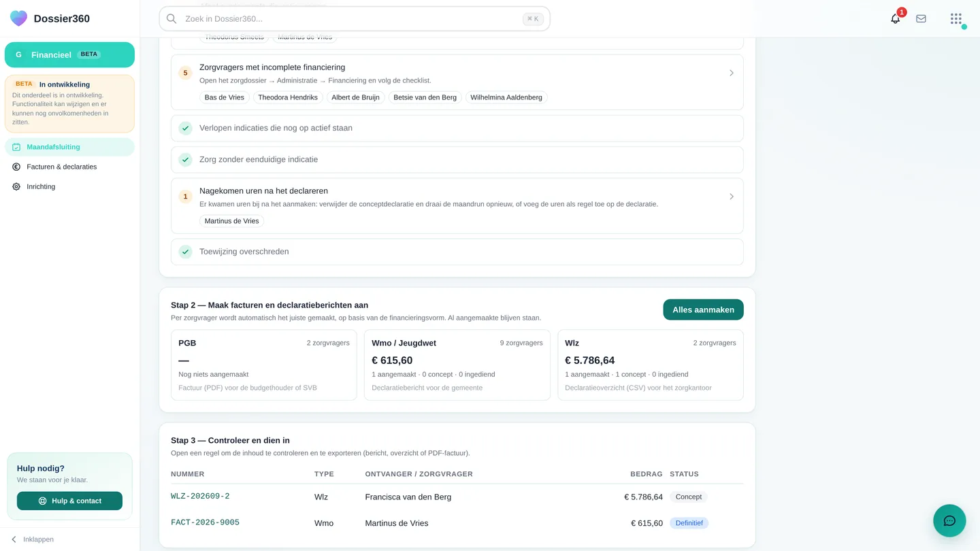The image size is (980, 551).
Task: Click the Alles aanmaken button
Action: click(703, 310)
